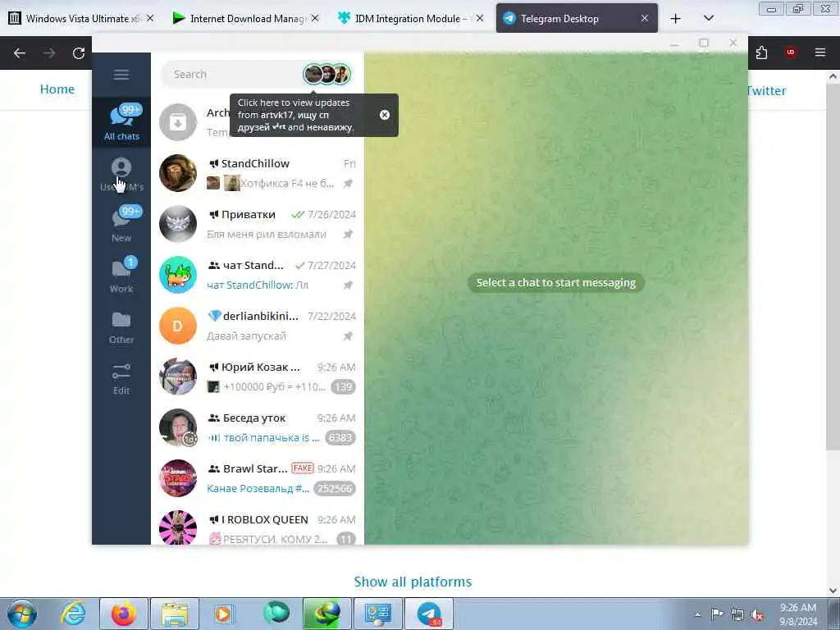The width and height of the screenshot is (840, 630).
Task: Dismiss the story updates tooltip
Action: [385, 115]
